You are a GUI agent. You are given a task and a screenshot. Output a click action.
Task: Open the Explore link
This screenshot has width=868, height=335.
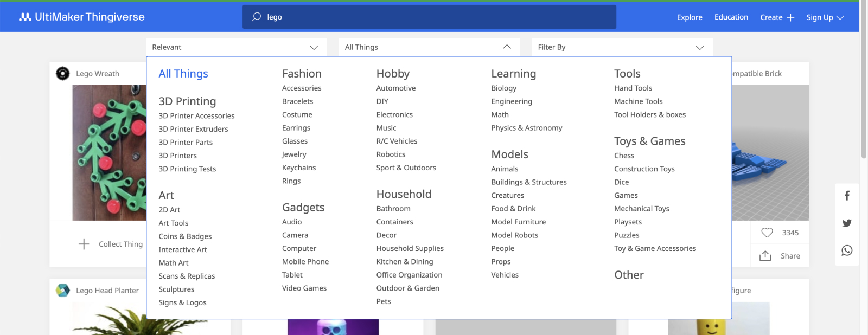[690, 17]
